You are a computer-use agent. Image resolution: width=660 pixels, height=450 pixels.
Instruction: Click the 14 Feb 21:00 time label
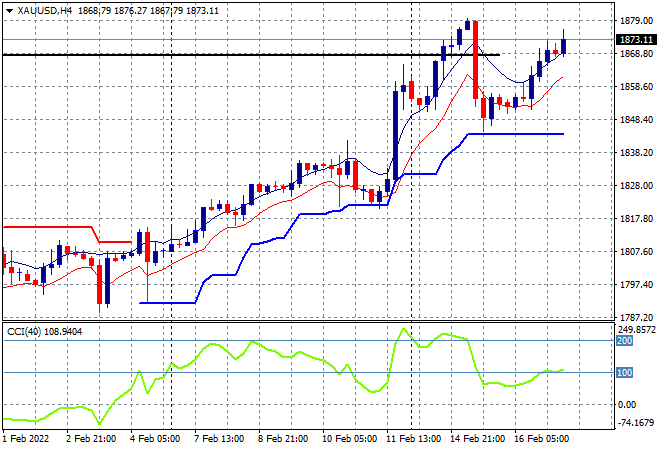click(477, 439)
